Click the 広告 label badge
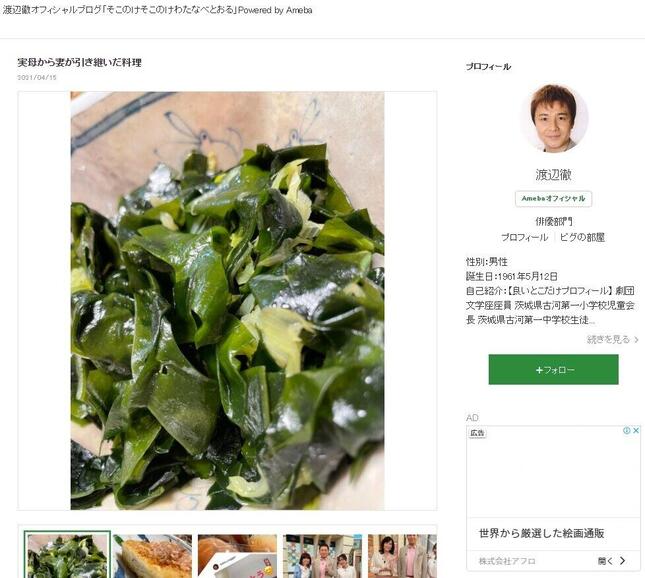 click(x=477, y=433)
